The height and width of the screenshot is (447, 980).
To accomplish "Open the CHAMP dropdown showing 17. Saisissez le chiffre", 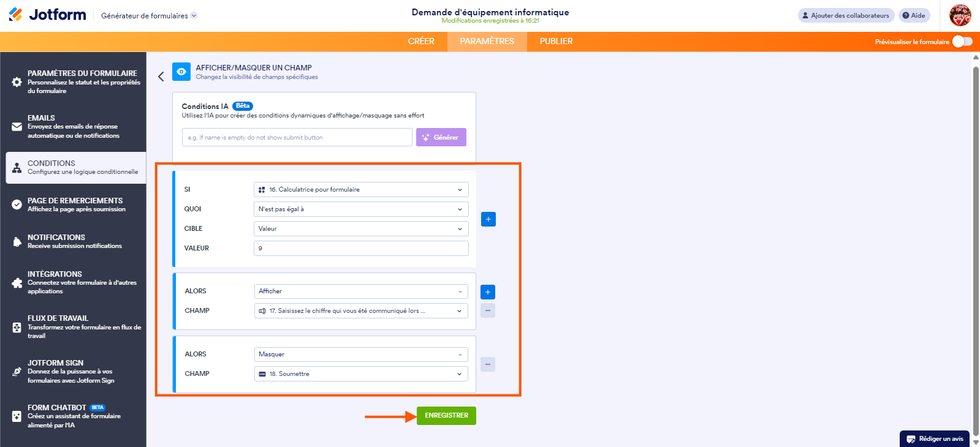I will point(361,311).
